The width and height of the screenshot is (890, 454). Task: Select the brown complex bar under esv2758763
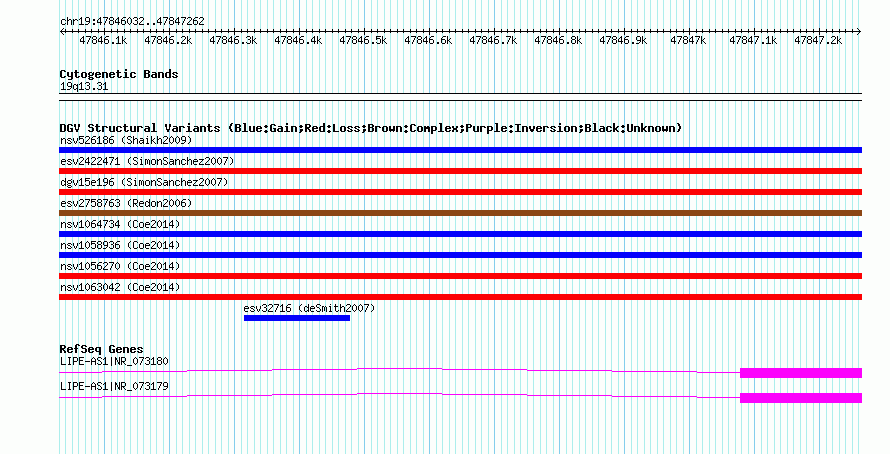pos(460,213)
